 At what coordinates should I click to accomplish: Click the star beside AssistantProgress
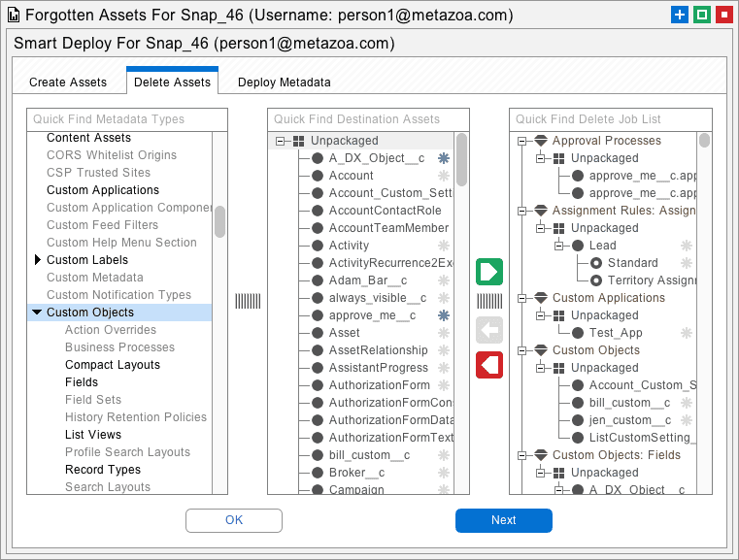pyautogui.click(x=444, y=368)
